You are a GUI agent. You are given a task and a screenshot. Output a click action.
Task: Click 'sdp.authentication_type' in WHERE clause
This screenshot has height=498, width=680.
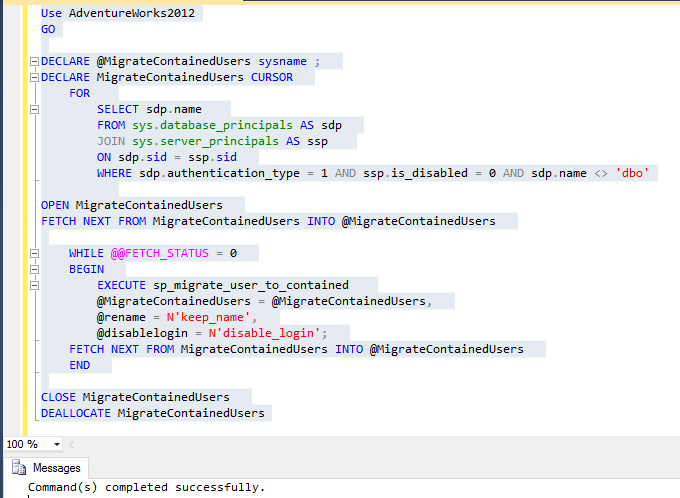pos(219,174)
